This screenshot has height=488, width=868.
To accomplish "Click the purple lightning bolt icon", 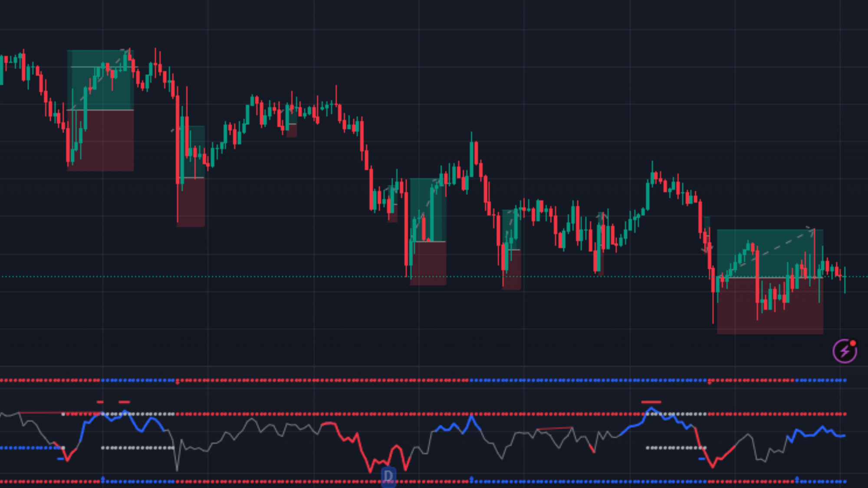I will click(x=844, y=351).
